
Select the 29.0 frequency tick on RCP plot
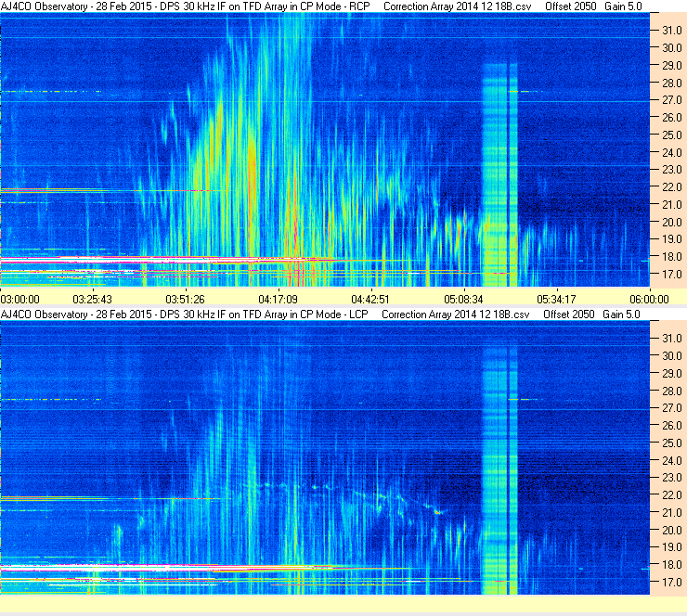pyautogui.click(x=672, y=66)
